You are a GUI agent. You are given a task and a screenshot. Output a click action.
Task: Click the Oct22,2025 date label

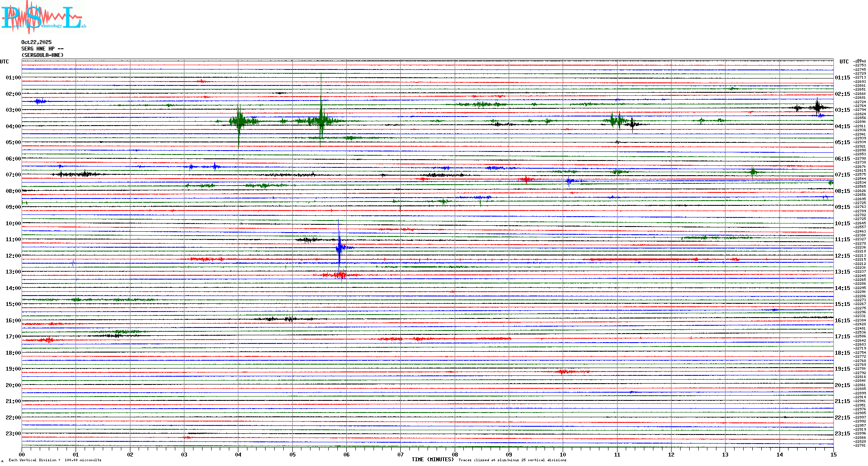point(36,42)
